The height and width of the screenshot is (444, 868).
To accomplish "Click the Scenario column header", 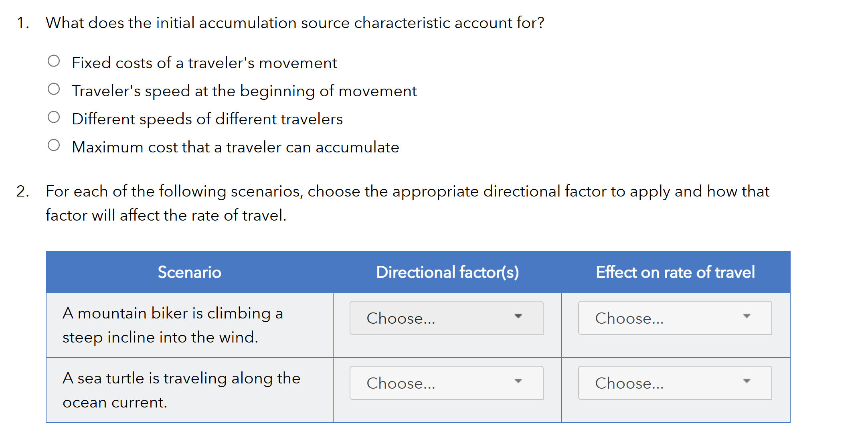I will tap(189, 272).
